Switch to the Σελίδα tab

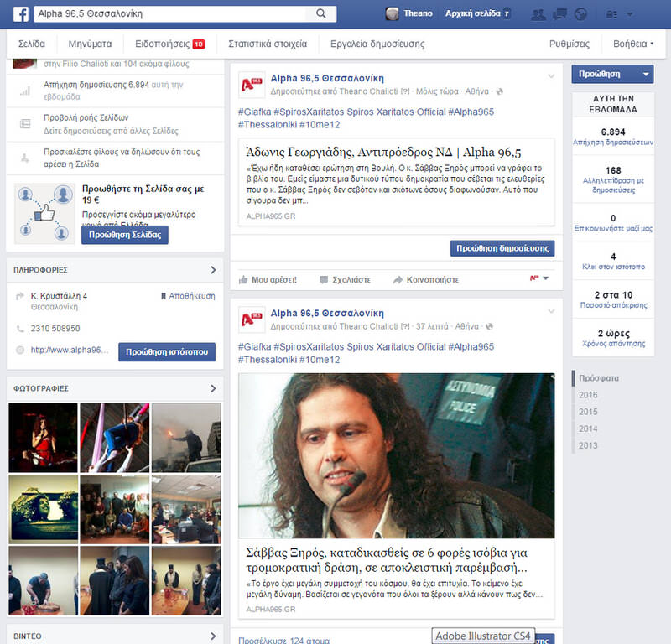[x=32, y=44]
